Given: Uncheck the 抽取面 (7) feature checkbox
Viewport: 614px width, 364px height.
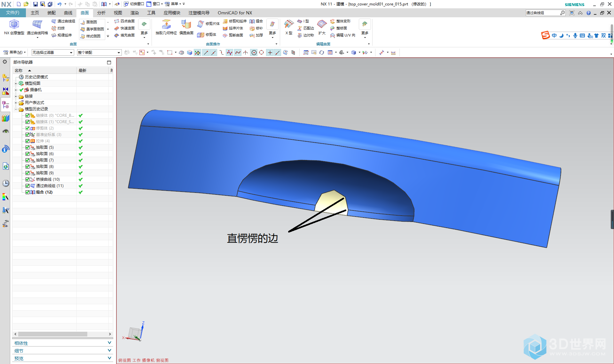Looking at the screenshot, I should pyautogui.click(x=28, y=160).
